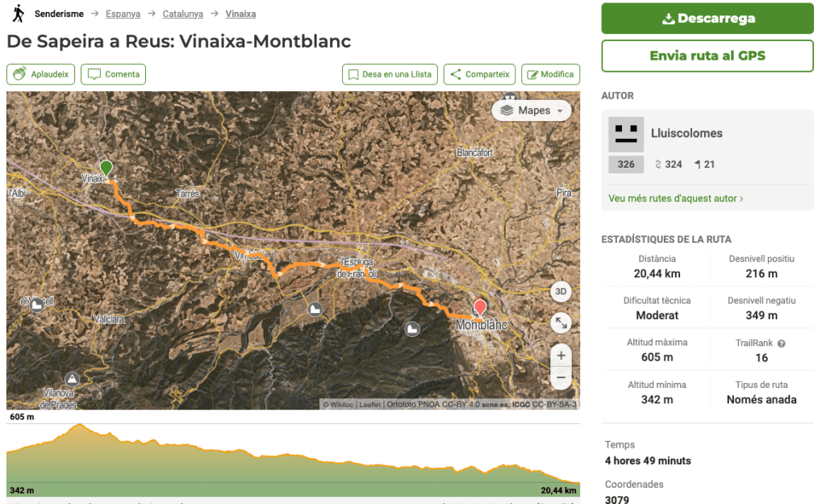Open the Vilanova de Prades mountain marker
This screenshot has height=504, width=826.
click(x=73, y=378)
